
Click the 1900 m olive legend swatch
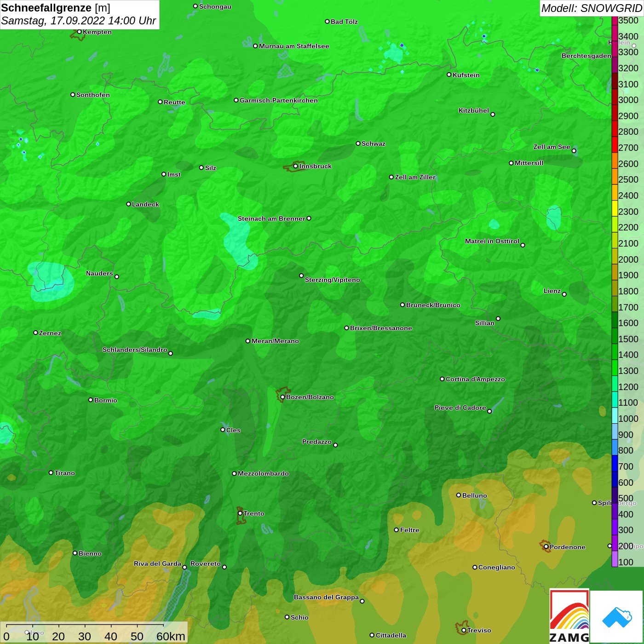(x=615, y=272)
